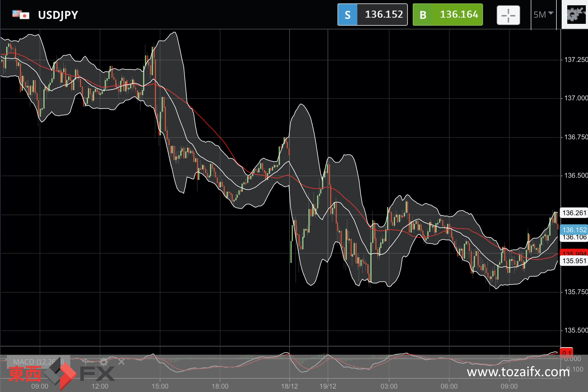Image resolution: width=588 pixels, height=392 pixels.
Task: Click the 136.261 upper band price label
Action: tap(574, 213)
